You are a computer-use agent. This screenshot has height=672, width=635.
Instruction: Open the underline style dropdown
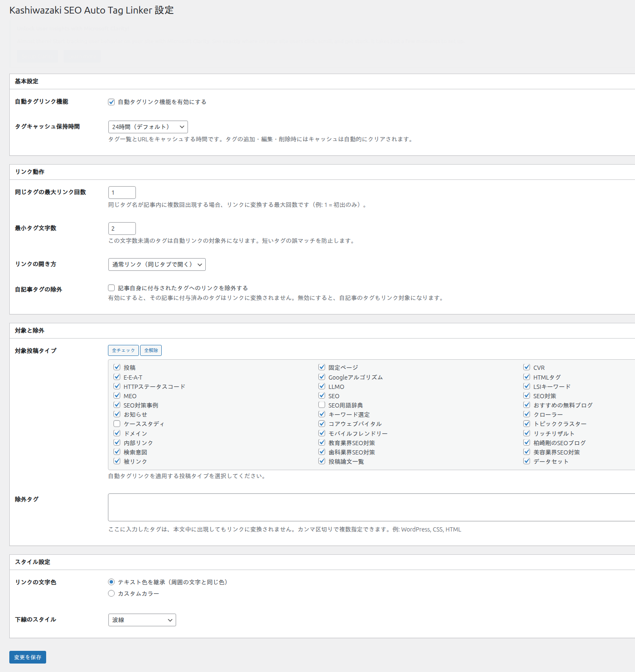click(x=142, y=620)
